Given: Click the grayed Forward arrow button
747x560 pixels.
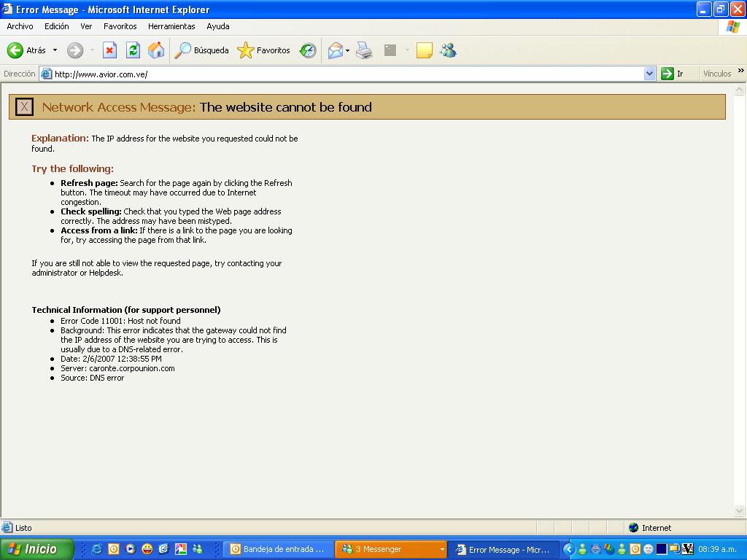Looking at the screenshot, I should coord(75,50).
